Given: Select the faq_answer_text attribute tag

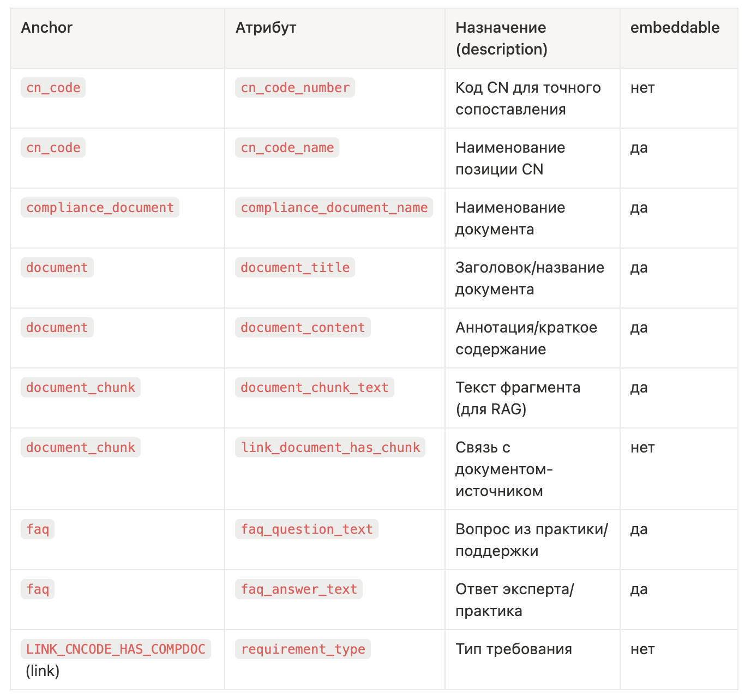Looking at the screenshot, I should click(x=299, y=589).
